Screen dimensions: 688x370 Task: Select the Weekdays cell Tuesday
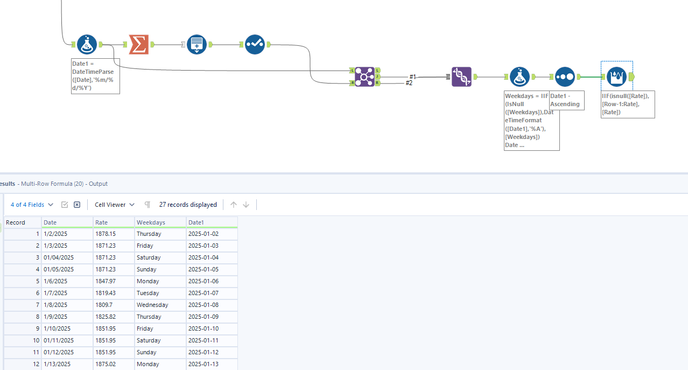[x=160, y=293]
